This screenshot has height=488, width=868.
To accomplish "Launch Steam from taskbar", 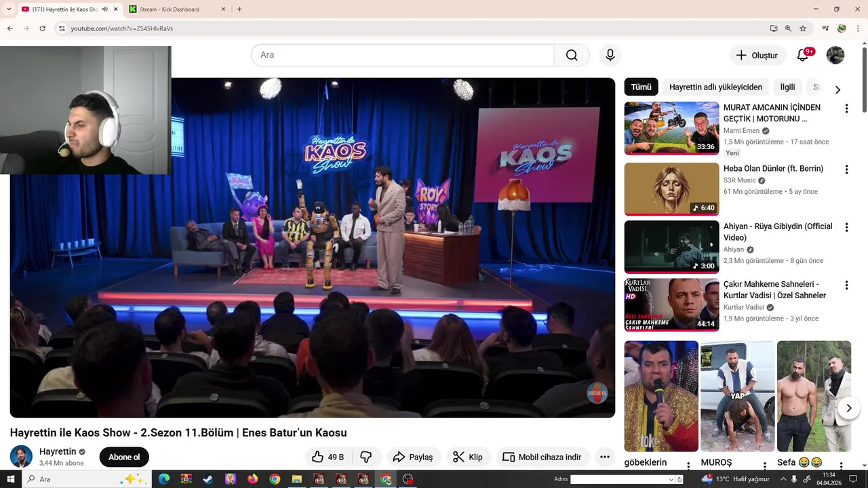I will coord(208,479).
